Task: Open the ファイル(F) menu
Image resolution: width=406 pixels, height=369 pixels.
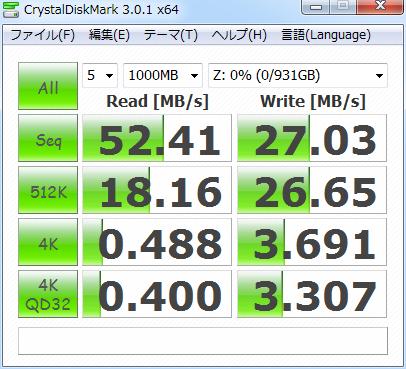Action: [x=42, y=35]
